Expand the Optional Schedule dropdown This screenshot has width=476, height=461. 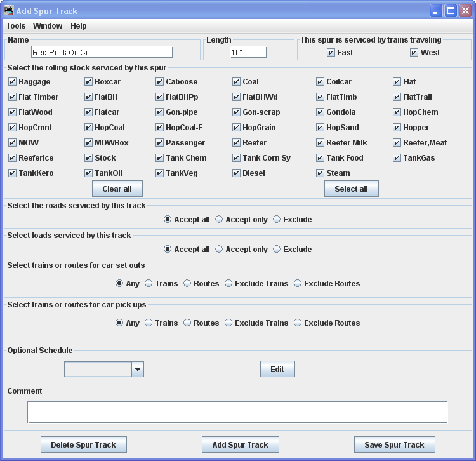click(138, 370)
